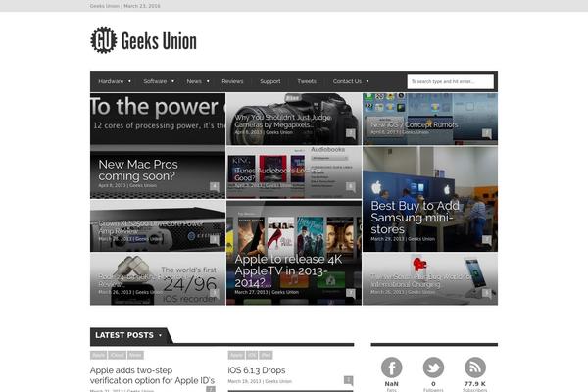Open the Reviews menu item

click(x=232, y=81)
